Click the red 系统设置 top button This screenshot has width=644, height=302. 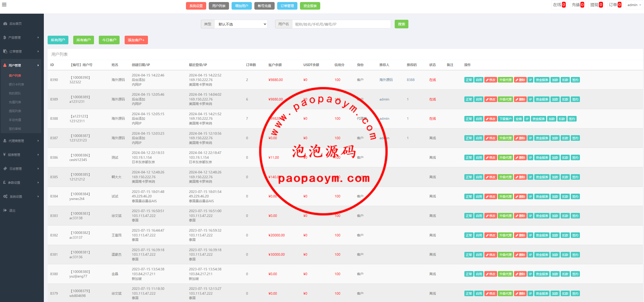point(196,6)
